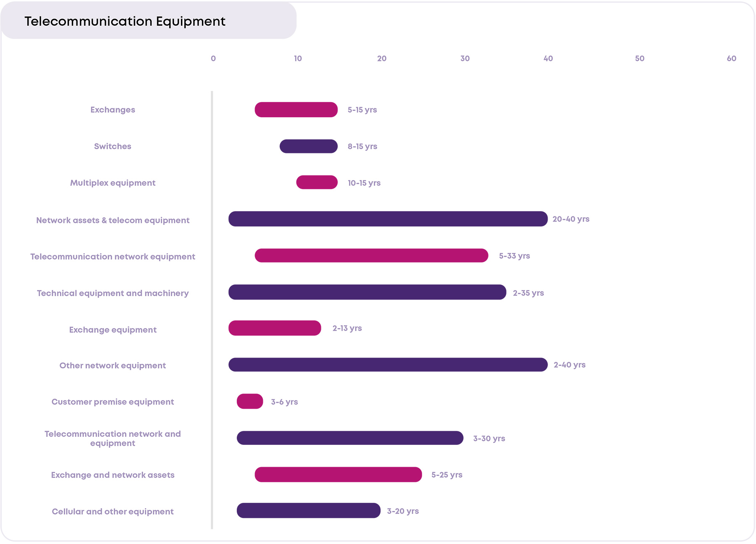Click the Exchanges bar
Image resolution: width=756 pixels, height=544 pixels.
(x=296, y=110)
